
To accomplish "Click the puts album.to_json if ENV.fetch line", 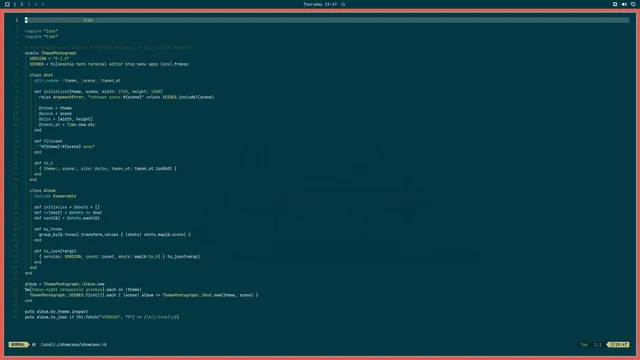I will pyautogui.click(x=102, y=317).
